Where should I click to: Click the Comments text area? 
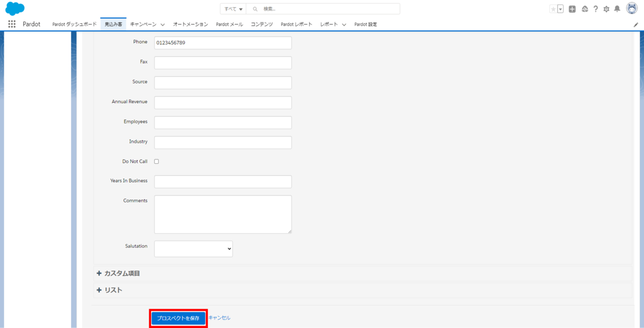223,214
